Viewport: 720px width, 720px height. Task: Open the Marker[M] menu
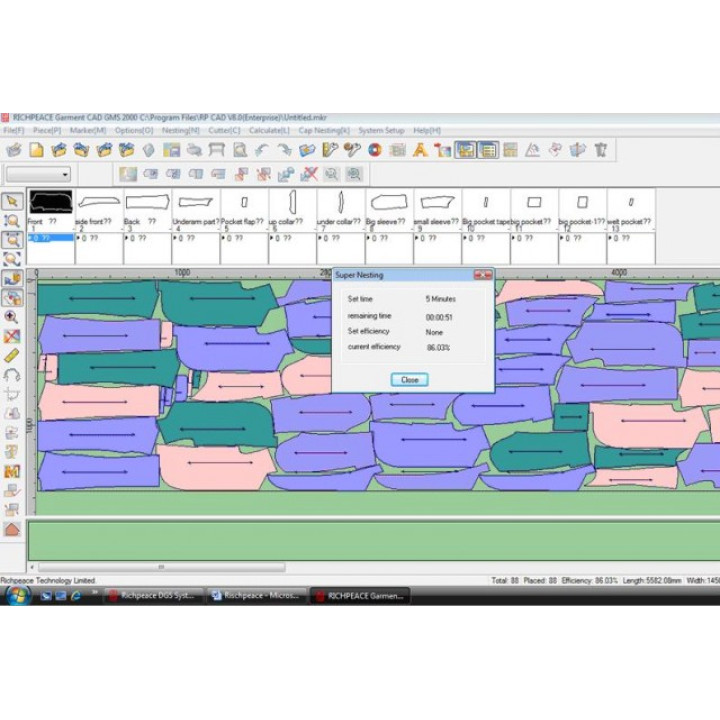[88, 130]
